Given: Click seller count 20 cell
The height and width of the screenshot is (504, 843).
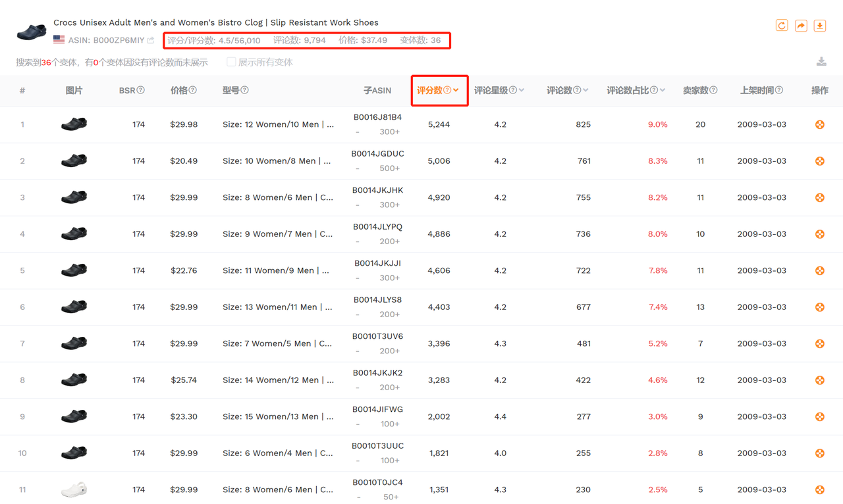Looking at the screenshot, I should tap(701, 124).
